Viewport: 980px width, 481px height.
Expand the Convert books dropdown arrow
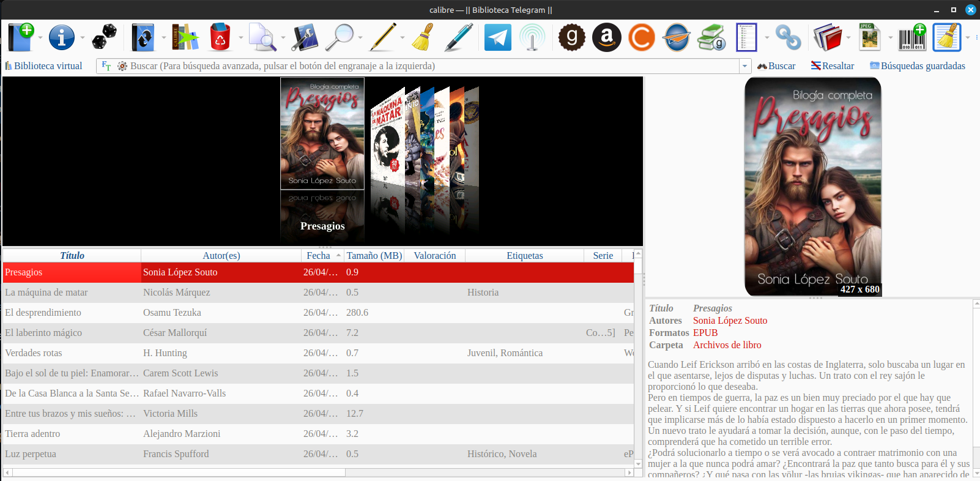pos(163,37)
